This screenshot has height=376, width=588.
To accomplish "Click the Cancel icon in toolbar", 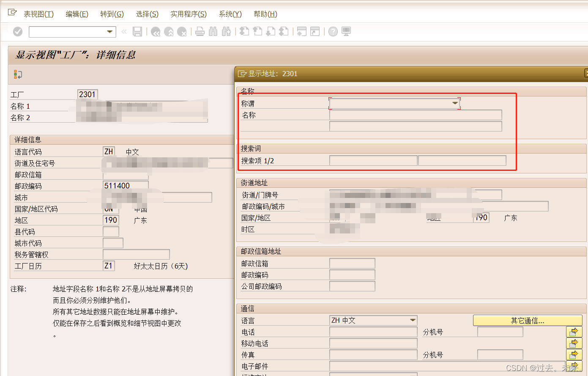I will click(x=182, y=31).
